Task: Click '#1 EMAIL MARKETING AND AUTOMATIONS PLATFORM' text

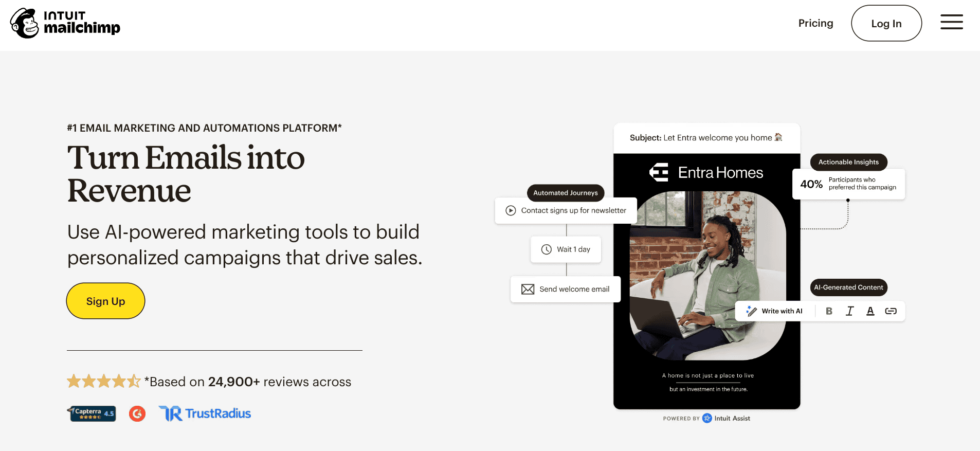Action: coord(204,128)
